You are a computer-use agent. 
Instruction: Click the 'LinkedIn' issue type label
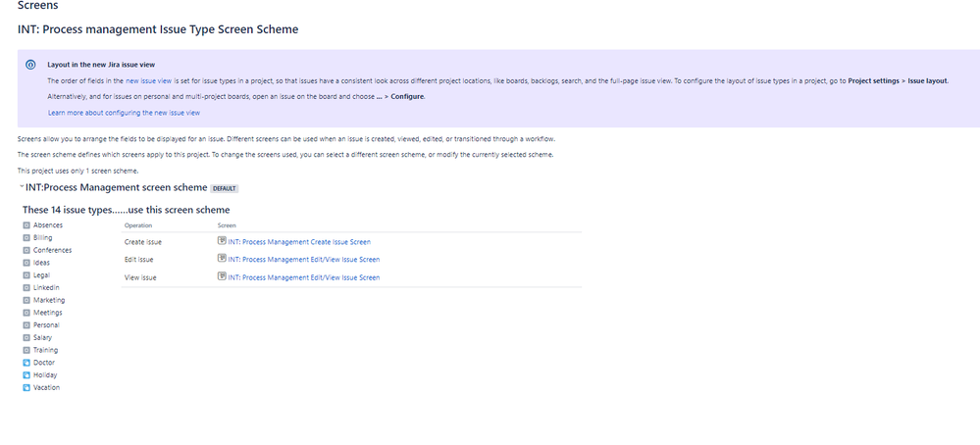tap(46, 288)
